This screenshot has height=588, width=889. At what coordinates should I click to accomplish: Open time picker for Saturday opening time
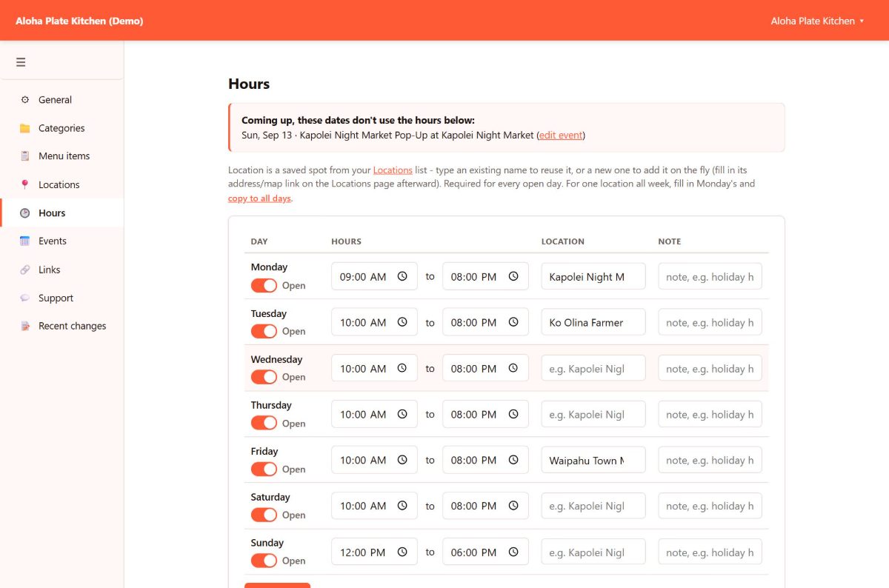[402, 506]
